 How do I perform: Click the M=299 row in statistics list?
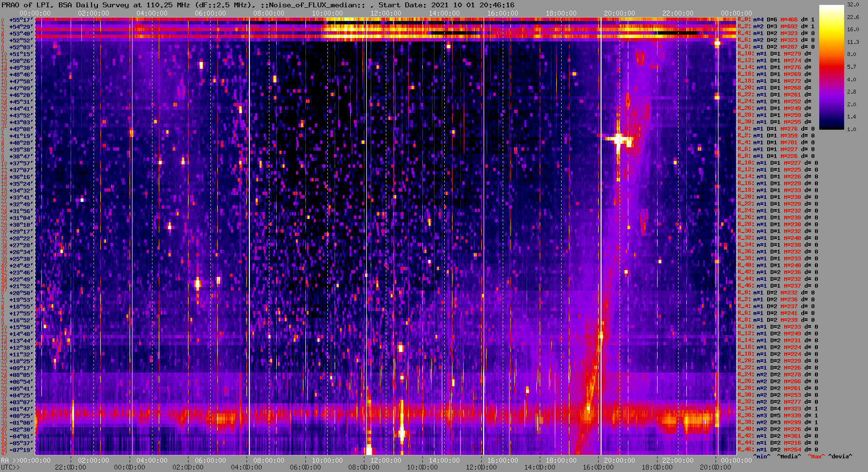coord(778,423)
